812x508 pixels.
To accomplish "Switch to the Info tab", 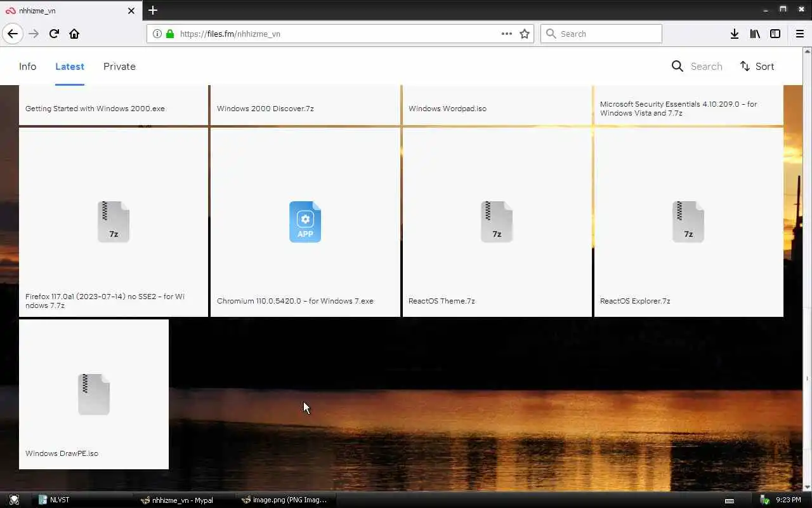I will (27, 66).
